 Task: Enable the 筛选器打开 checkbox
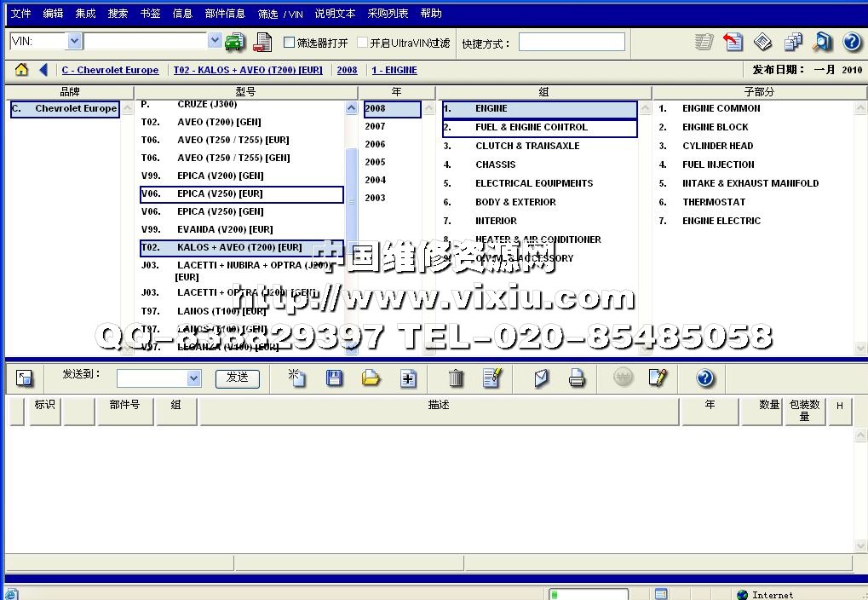pyautogui.click(x=289, y=43)
